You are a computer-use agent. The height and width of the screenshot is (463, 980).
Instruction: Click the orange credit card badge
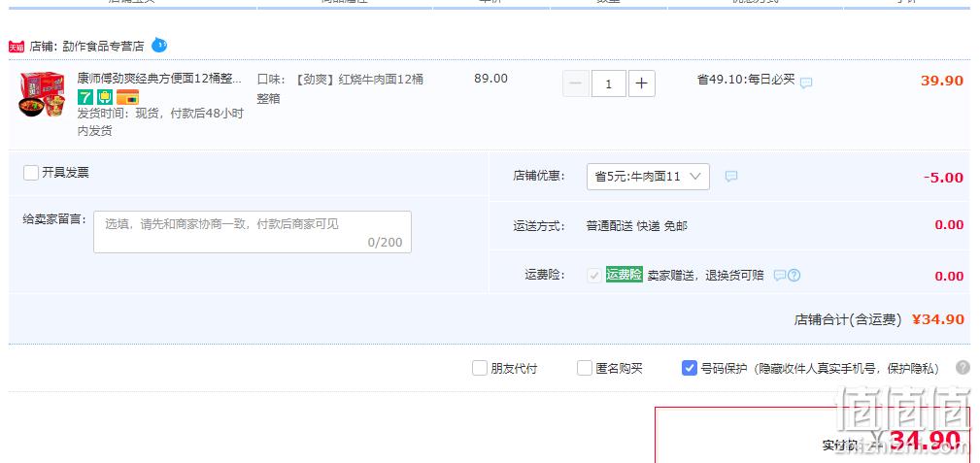pos(127,97)
